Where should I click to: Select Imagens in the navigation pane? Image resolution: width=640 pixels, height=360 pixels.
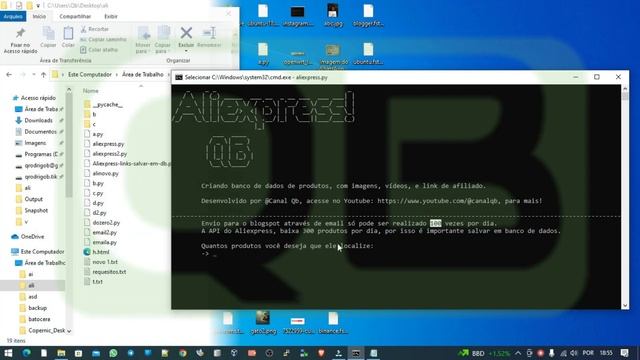[x=35, y=143]
